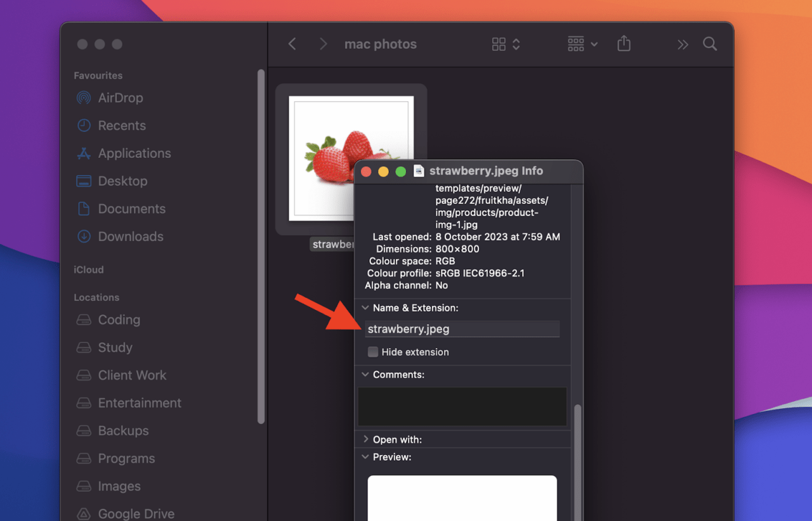The height and width of the screenshot is (521, 812).
Task: Open the Finder search magnifier
Action: [x=710, y=44]
